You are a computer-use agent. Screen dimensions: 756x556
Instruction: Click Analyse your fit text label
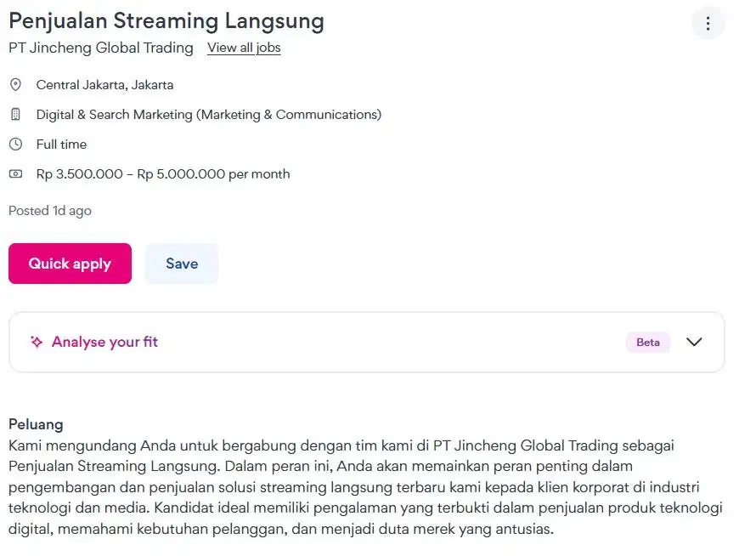pos(104,342)
